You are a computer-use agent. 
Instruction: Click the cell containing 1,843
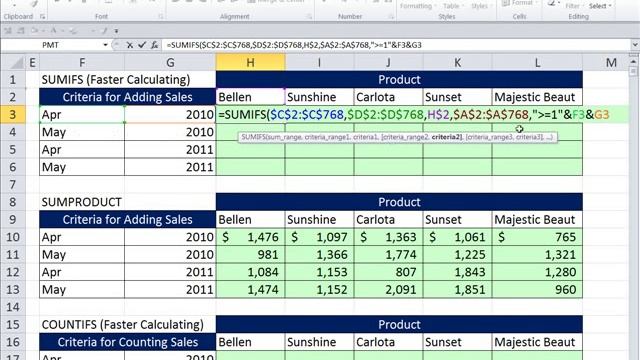[458, 272]
